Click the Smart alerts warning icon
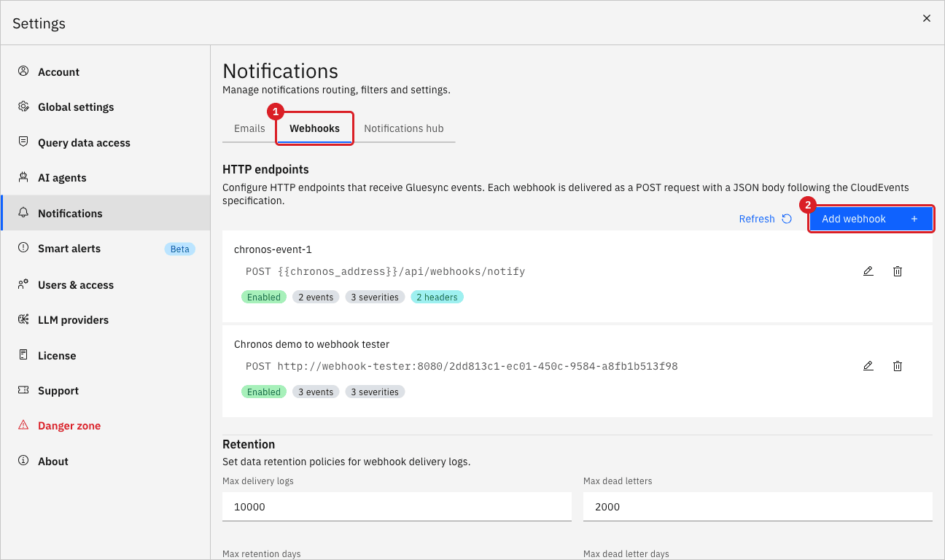Screen dimensions: 945x560 click(23, 248)
